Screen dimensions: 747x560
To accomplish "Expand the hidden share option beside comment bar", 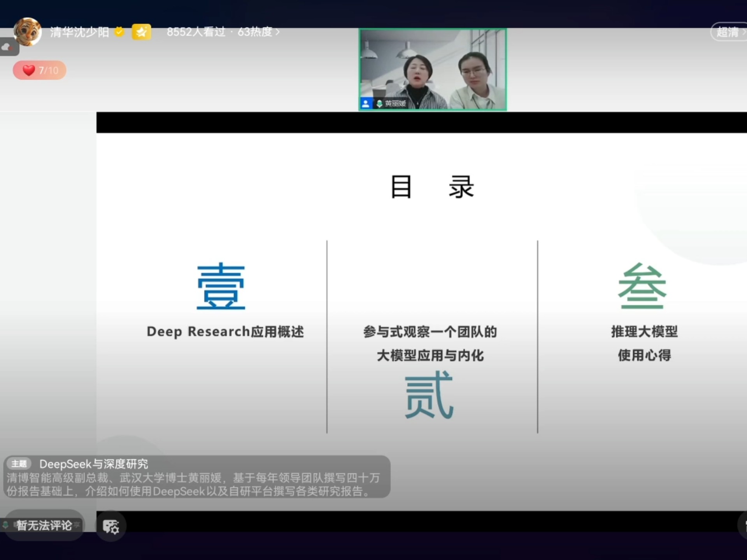I will (76, 525).
